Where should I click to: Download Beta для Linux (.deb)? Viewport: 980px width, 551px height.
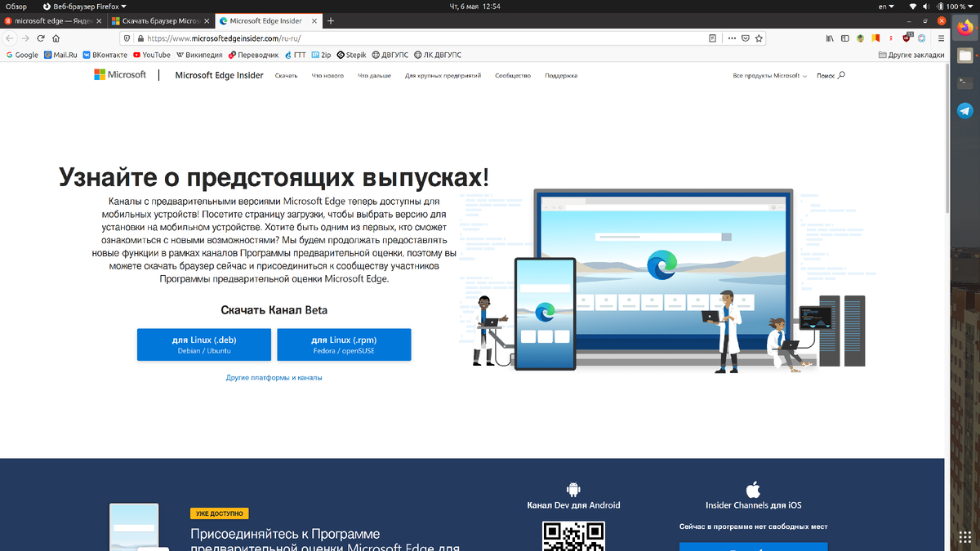coord(204,344)
